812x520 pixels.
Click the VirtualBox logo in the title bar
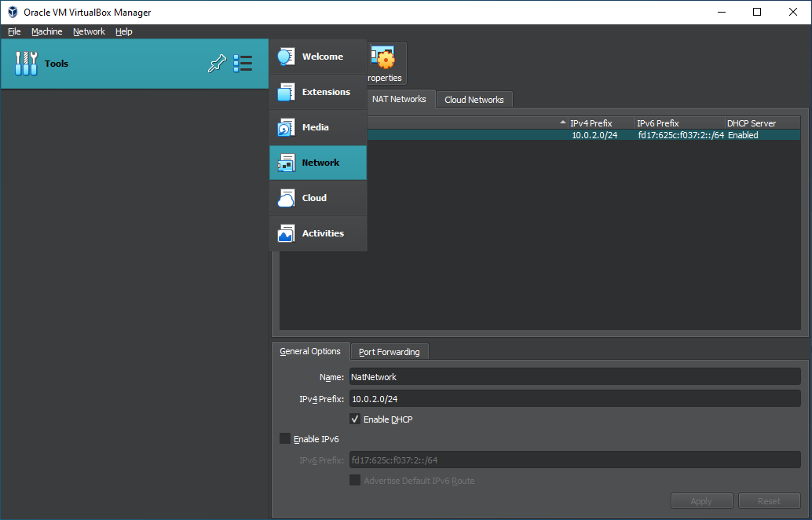click(x=13, y=12)
